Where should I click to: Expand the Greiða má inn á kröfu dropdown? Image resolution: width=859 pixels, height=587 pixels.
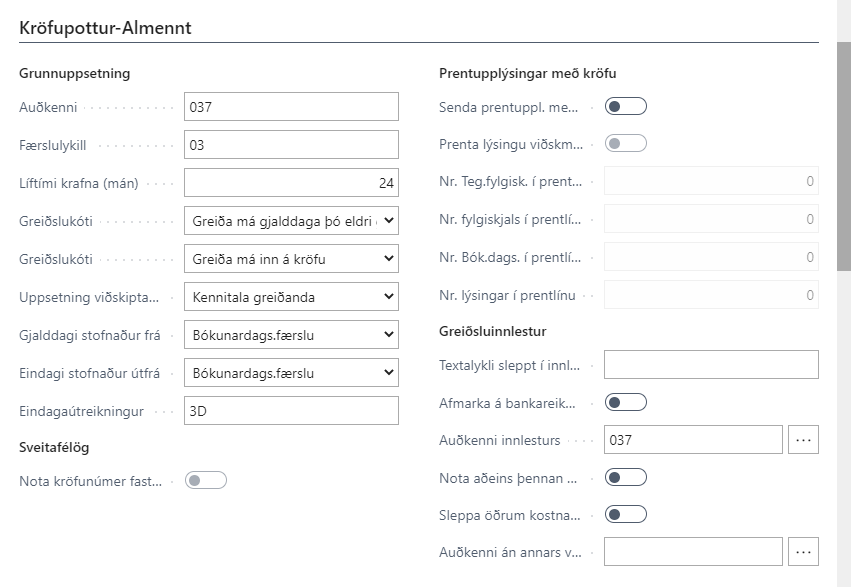pos(291,259)
